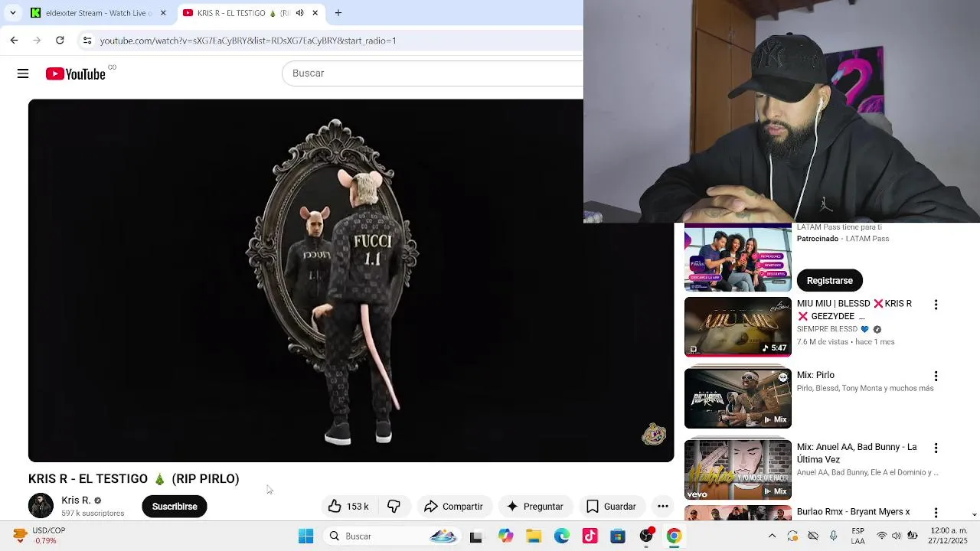Click the cloud-off OneDrive tray icon
The image size is (980, 551).
pyautogui.click(x=813, y=536)
